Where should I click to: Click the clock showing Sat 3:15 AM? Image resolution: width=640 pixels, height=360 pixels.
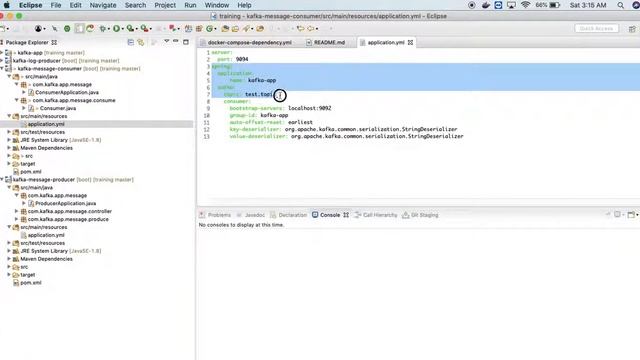coord(588,5)
